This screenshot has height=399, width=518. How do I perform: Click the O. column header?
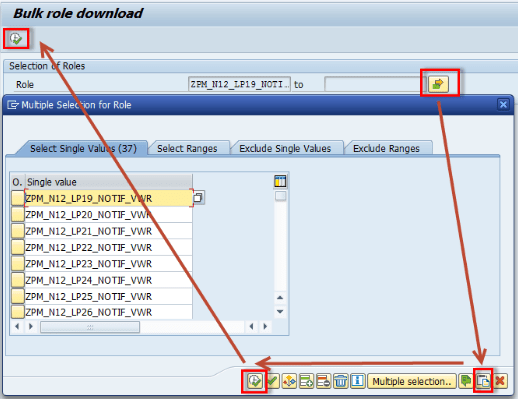pos(17,182)
